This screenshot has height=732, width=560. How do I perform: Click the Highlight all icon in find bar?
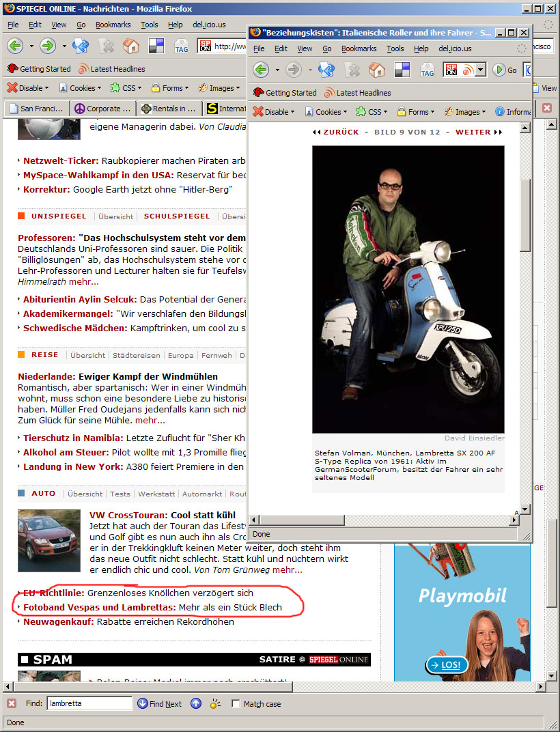click(x=215, y=703)
